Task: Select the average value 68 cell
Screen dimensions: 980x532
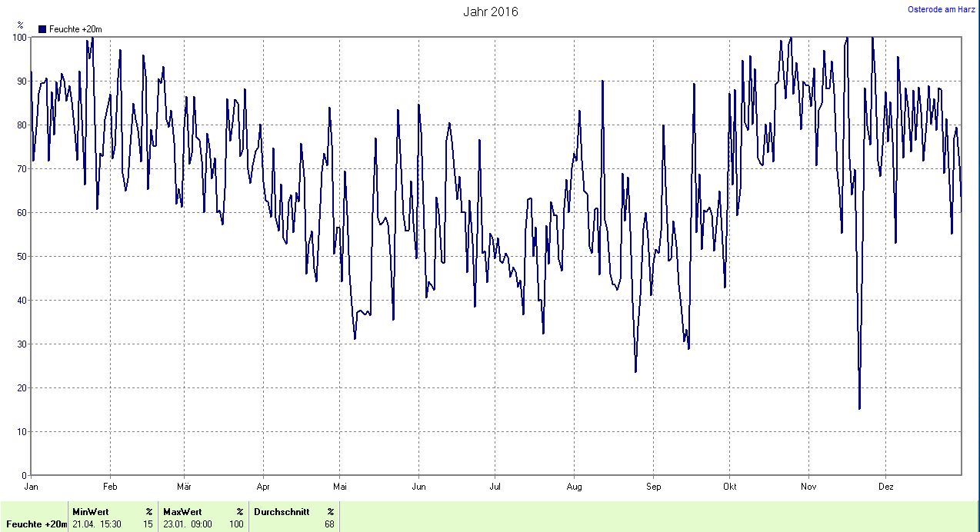Action: pos(328,524)
